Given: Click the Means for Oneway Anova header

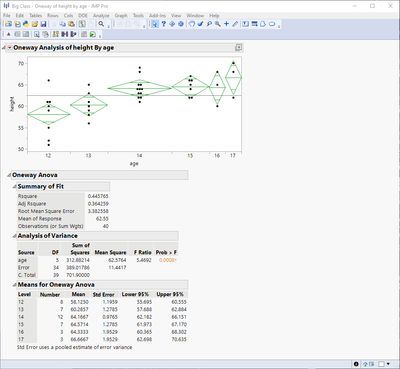Looking at the screenshot, I should (x=56, y=285).
